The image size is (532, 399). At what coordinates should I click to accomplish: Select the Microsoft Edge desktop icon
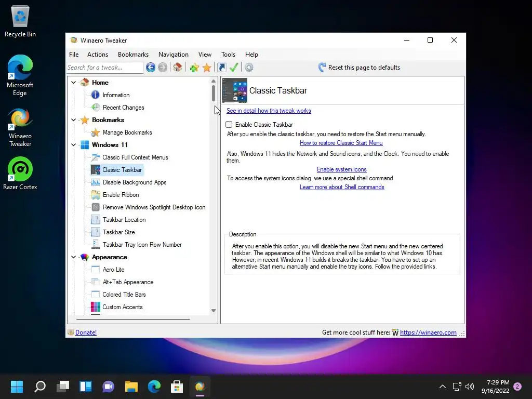pyautogui.click(x=20, y=75)
